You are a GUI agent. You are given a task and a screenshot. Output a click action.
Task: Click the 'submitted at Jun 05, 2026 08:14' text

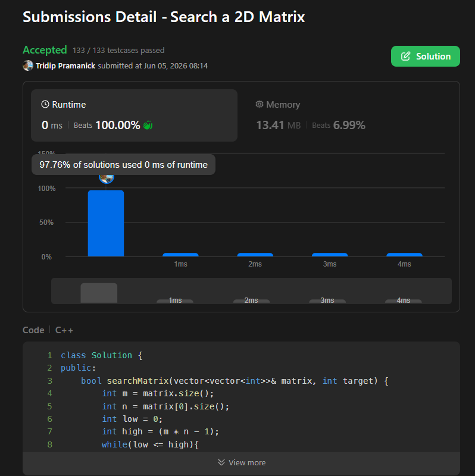(153, 66)
